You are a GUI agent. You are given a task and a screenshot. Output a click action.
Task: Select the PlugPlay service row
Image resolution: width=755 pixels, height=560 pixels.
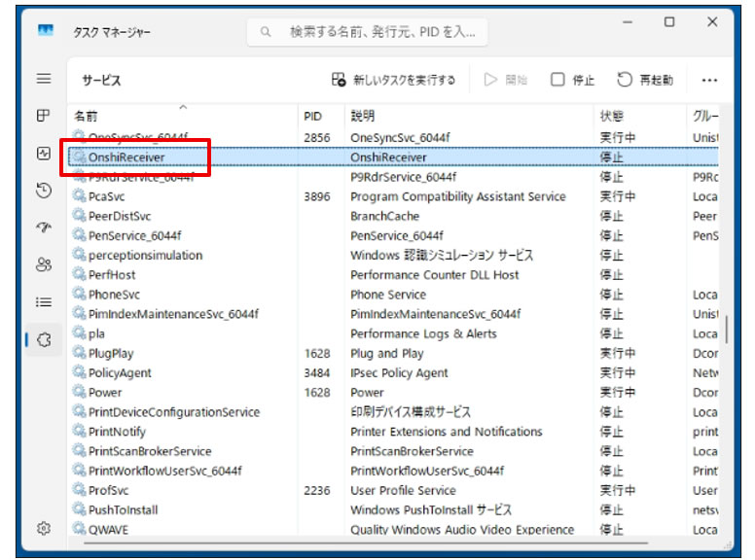(393, 353)
